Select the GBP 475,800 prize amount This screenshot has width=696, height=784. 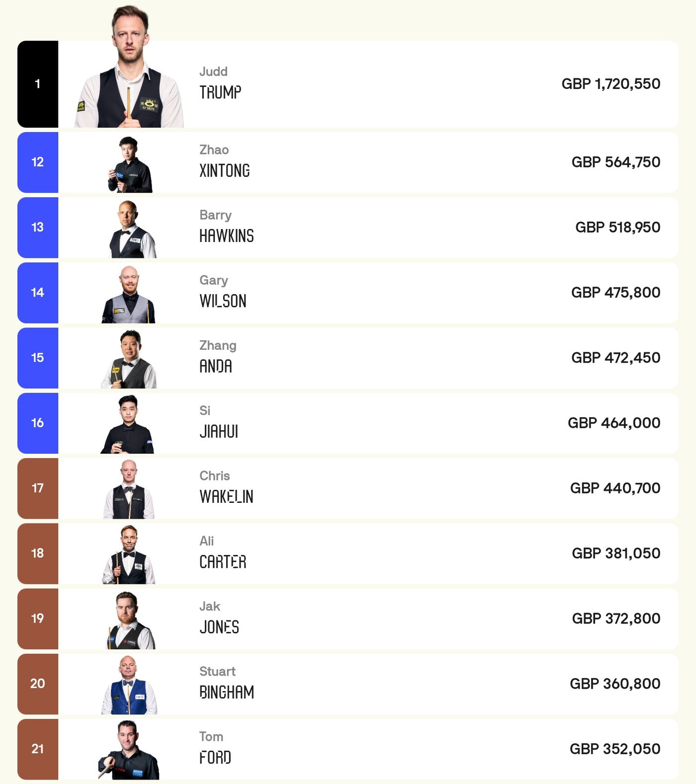tap(615, 293)
